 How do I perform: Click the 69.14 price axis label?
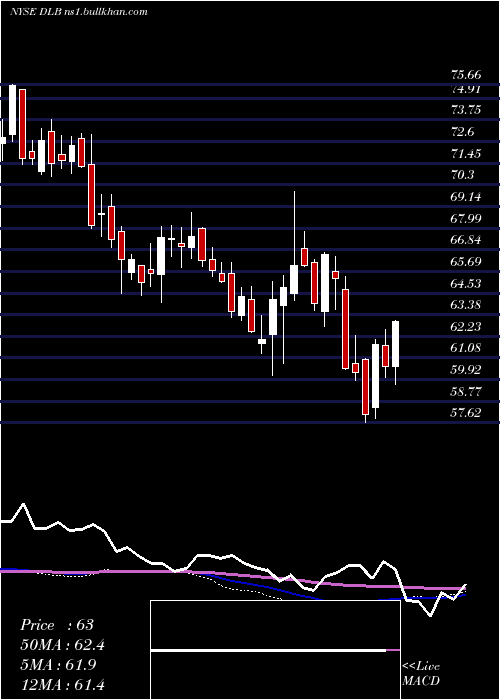[x=466, y=196]
